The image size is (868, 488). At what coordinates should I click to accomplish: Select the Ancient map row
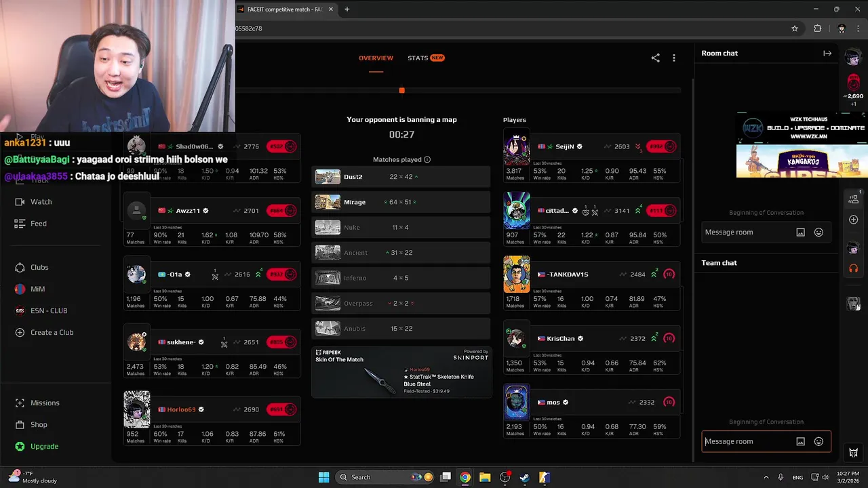click(x=401, y=253)
